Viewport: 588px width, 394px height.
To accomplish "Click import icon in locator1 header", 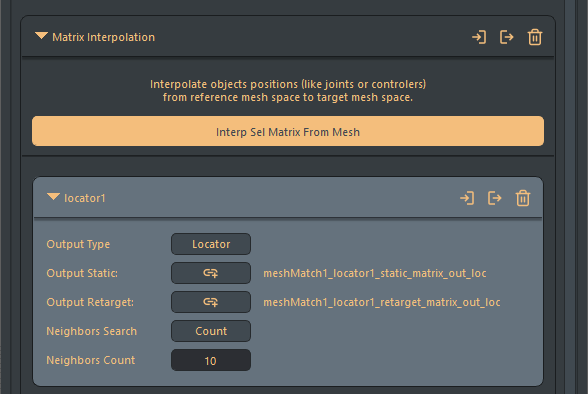I will pos(467,198).
